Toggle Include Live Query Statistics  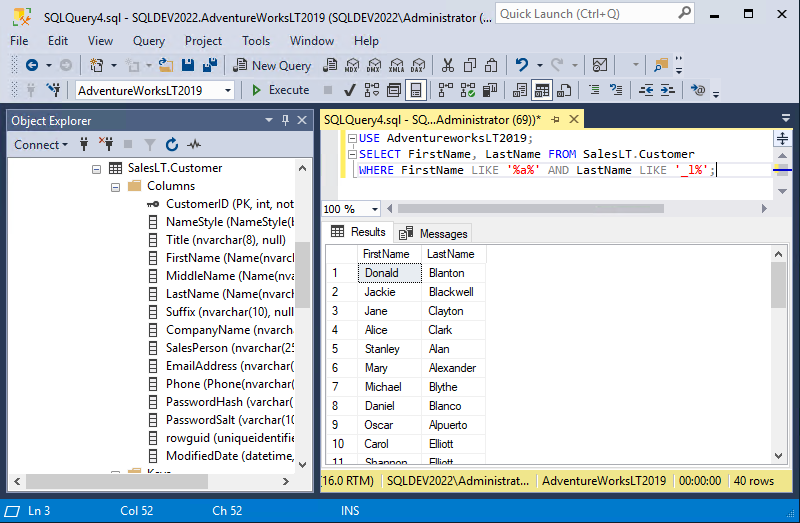coord(468,90)
